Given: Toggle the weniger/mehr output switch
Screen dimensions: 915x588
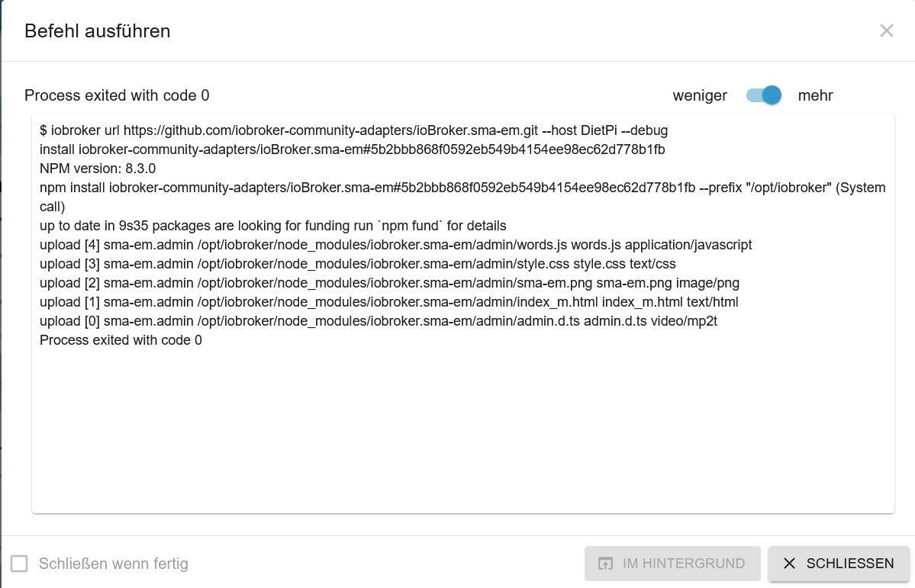Looking at the screenshot, I should coord(763,95).
